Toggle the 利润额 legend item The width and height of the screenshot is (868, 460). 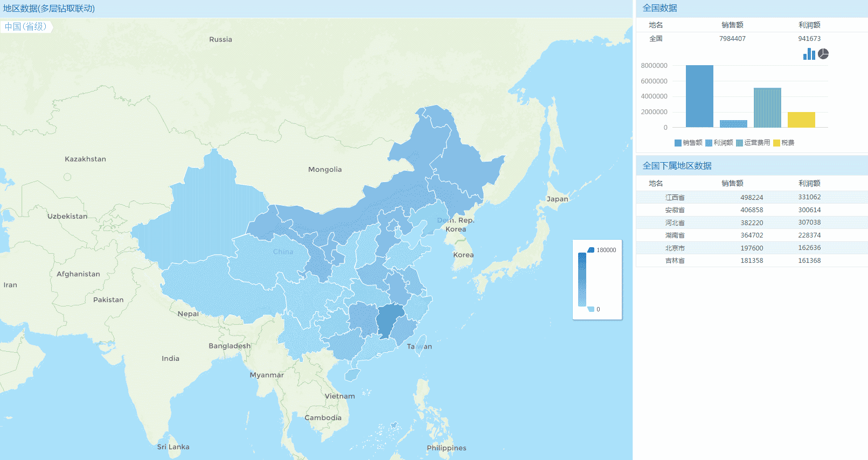(719, 143)
